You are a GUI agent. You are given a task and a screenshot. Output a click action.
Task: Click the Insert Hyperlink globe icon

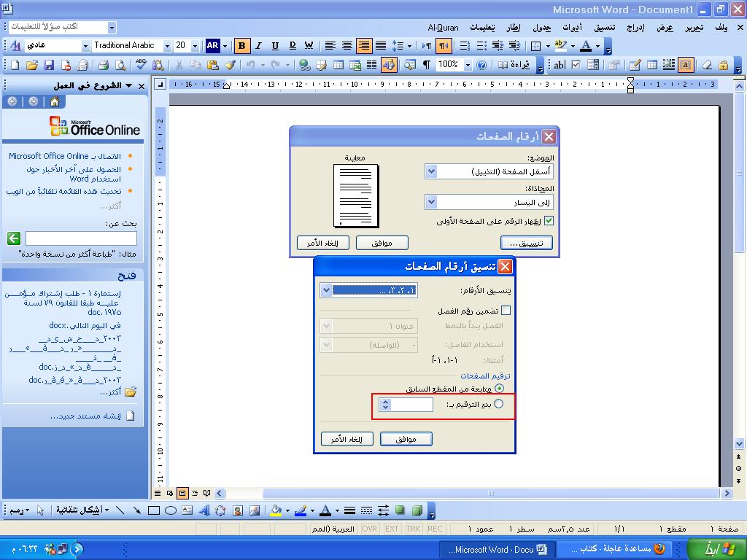(304, 65)
